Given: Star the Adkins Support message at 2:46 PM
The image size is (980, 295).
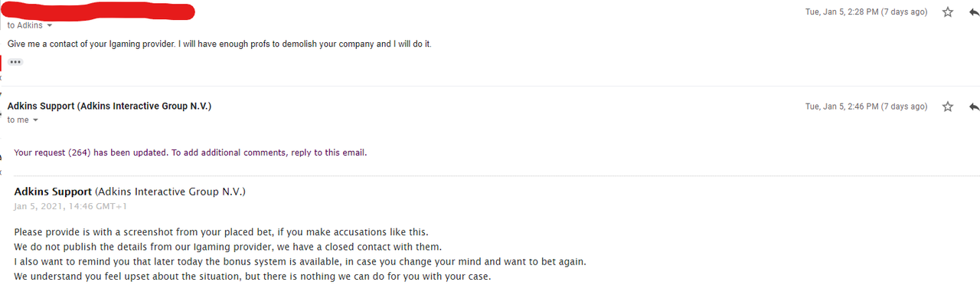Looking at the screenshot, I should [x=948, y=107].
